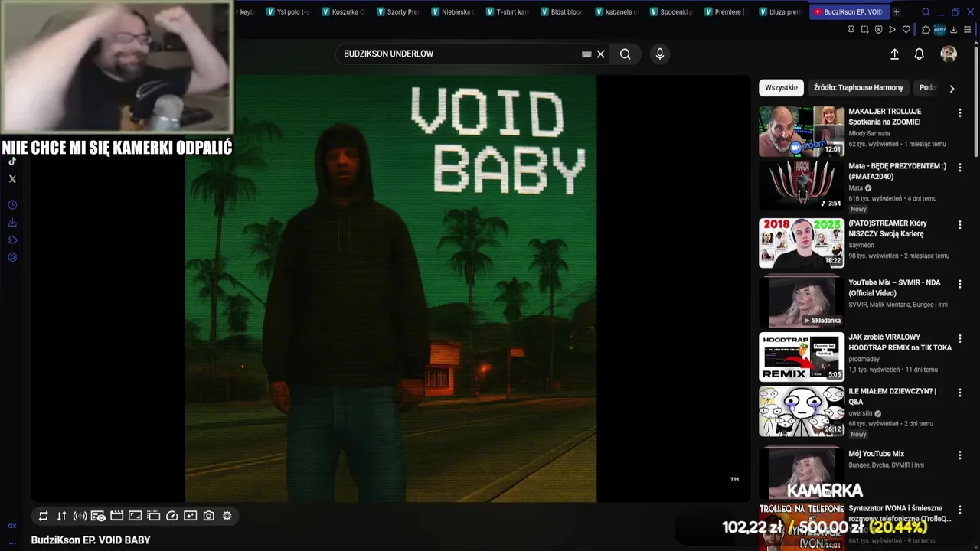Click the snapshot selection icon in address bar

pos(864,30)
